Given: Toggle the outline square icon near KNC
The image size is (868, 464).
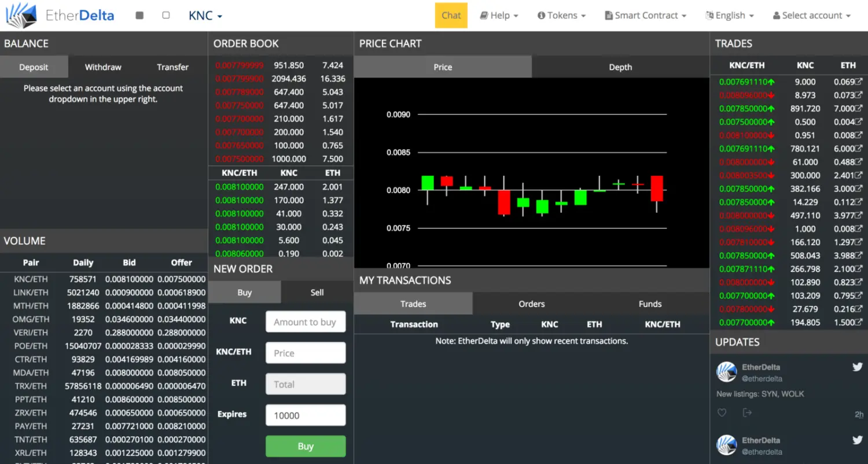Looking at the screenshot, I should (x=165, y=15).
